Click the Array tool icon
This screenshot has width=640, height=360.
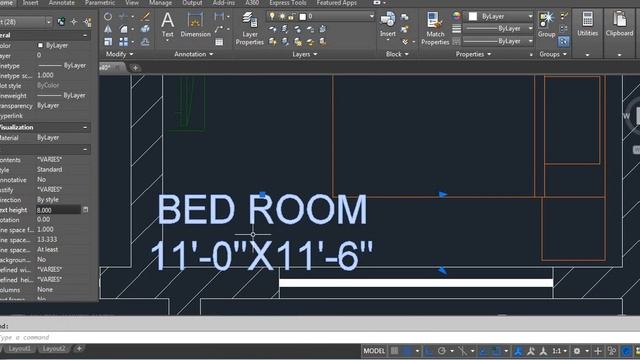(x=123, y=42)
